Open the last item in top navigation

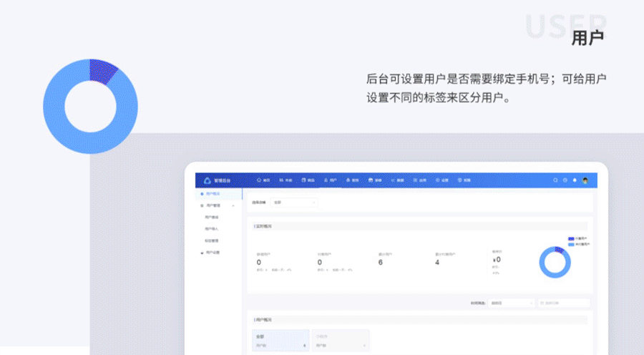coord(464,180)
